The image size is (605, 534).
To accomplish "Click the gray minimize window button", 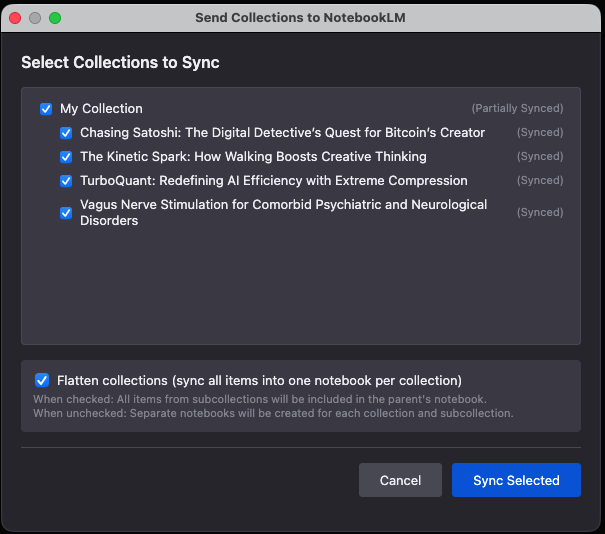I will pos(35,18).
